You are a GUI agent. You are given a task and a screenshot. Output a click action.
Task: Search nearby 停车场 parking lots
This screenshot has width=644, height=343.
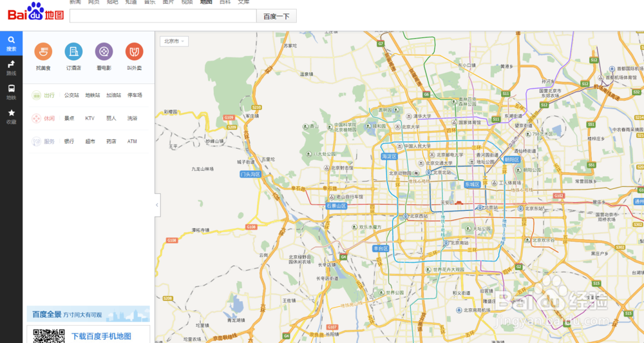135,95
